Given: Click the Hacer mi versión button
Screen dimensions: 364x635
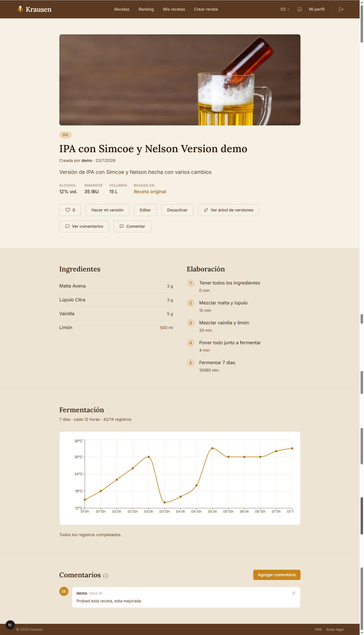Looking at the screenshot, I should [x=107, y=210].
